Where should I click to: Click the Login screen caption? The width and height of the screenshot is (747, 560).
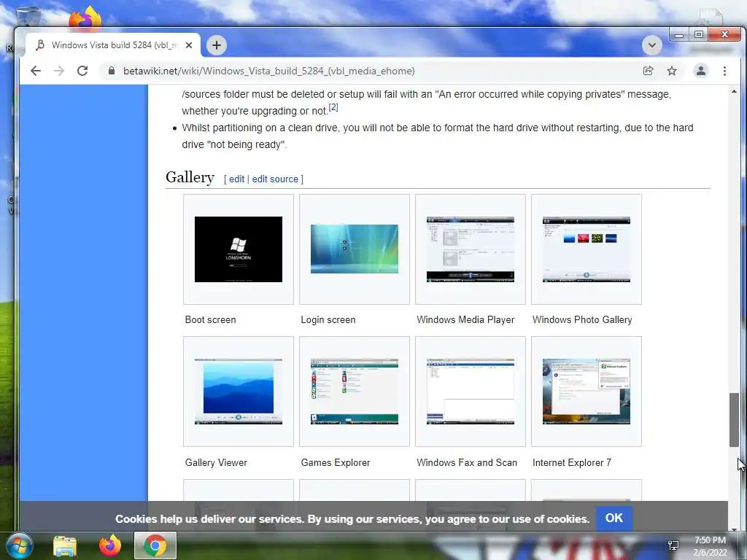(328, 320)
